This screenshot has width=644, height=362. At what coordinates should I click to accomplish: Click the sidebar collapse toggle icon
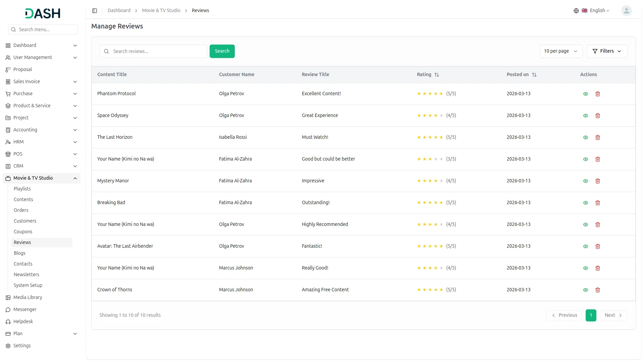pos(95,11)
